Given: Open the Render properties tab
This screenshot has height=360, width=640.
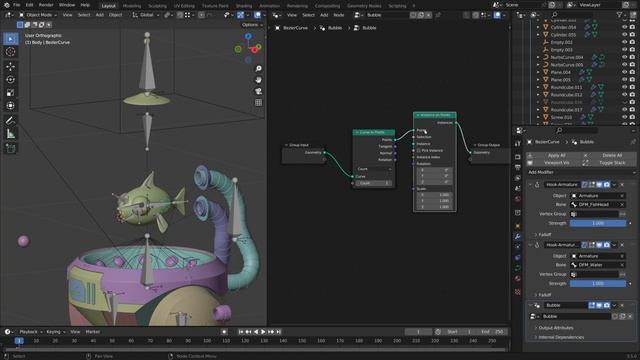Looking at the screenshot, I should tap(518, 157).
